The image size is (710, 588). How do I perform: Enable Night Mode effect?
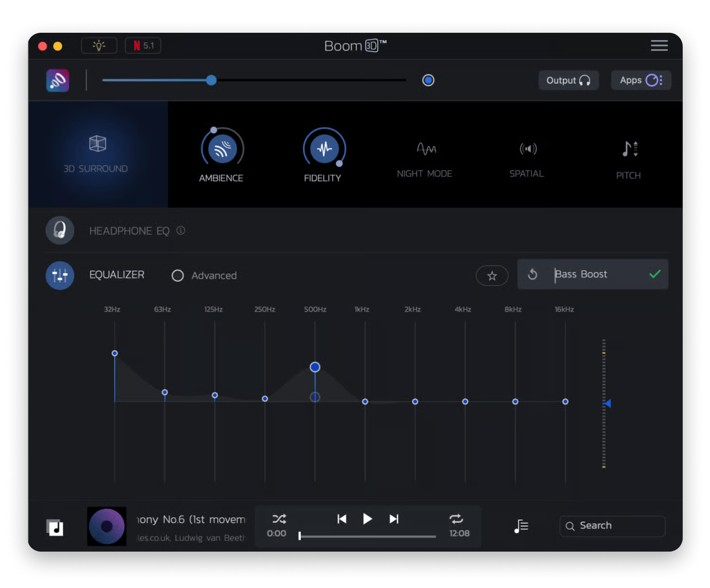point(426,149)
